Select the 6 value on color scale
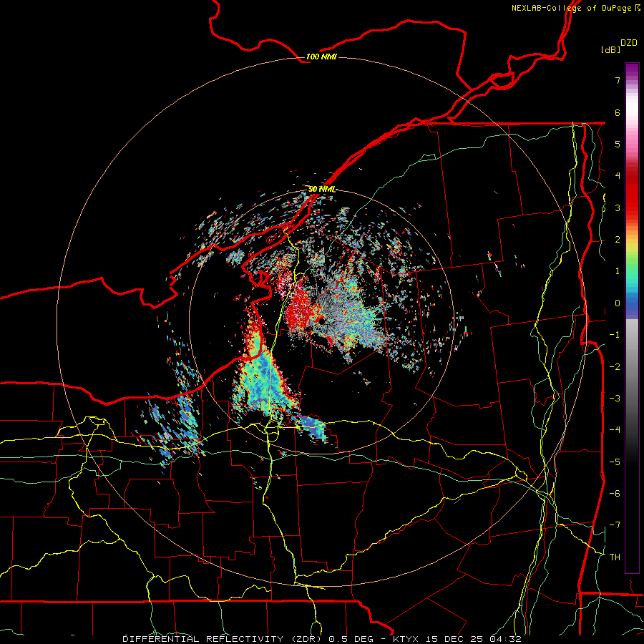 [x=618, y=112]
